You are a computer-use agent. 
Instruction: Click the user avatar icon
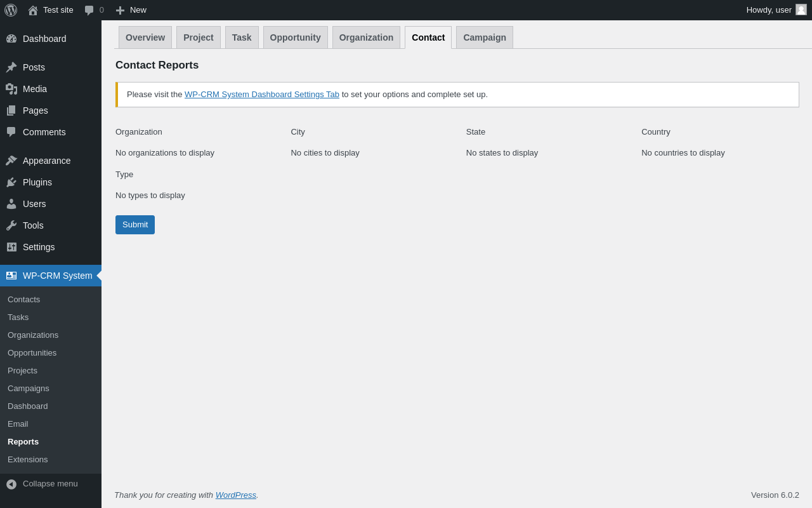pyautogui.click(x=801, y=10)
